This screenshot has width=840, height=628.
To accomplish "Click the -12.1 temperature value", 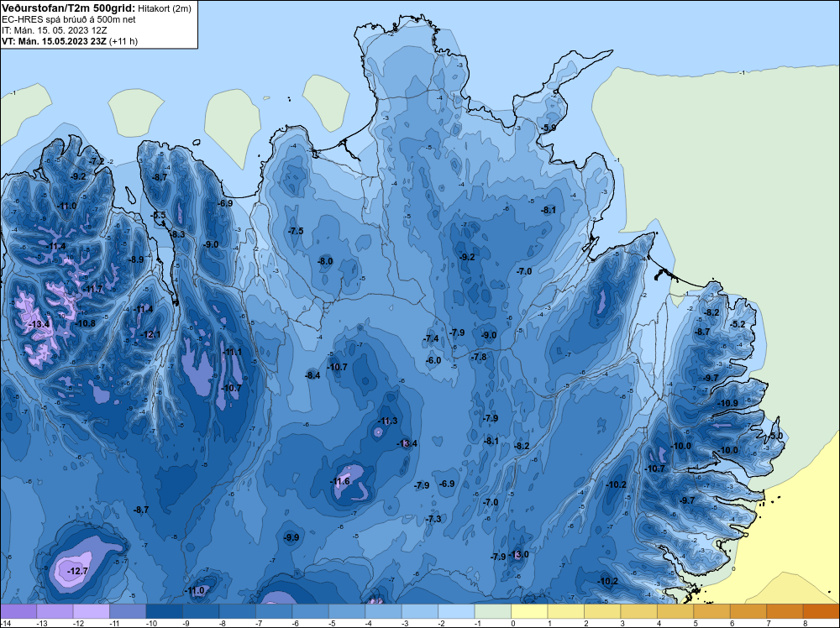I will (x=150, y=335).
